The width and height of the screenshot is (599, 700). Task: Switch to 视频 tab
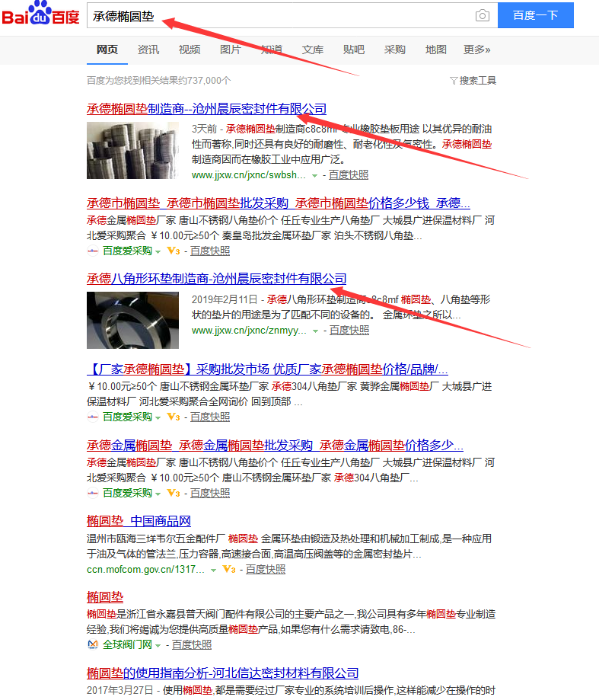click(x=189, y=50)
